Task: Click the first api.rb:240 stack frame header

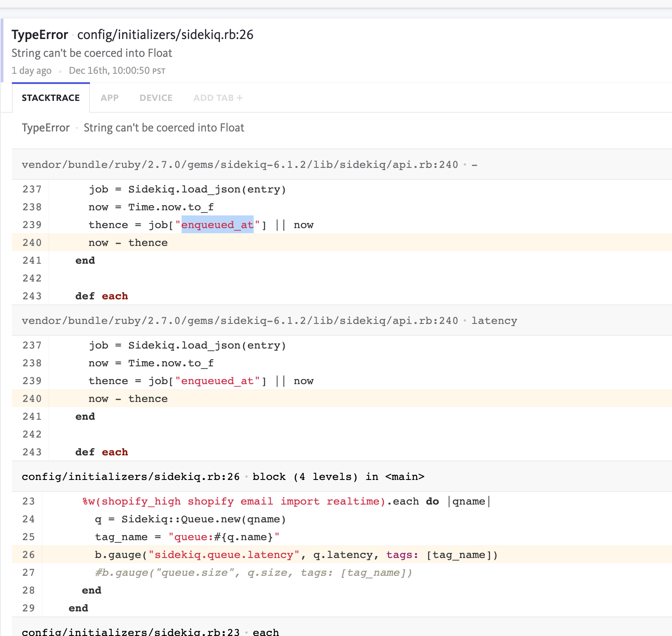Action: [342, 165]
